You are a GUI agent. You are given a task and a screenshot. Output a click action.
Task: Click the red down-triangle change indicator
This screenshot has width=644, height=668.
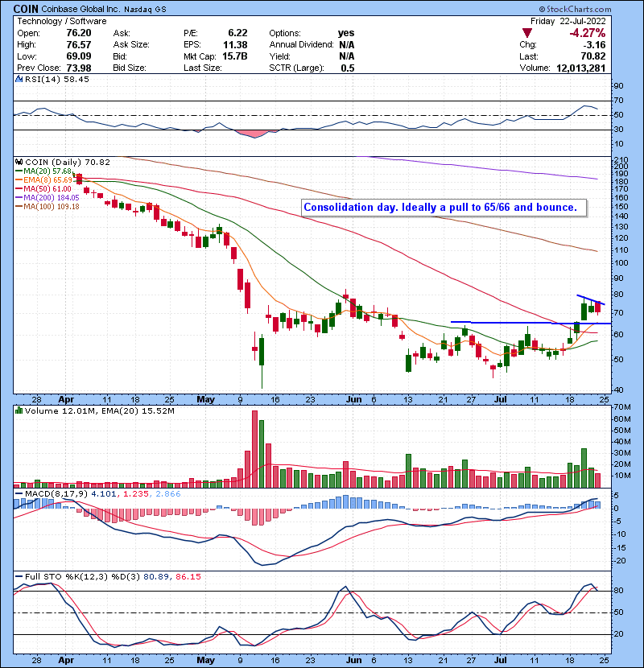click(526, 33)
